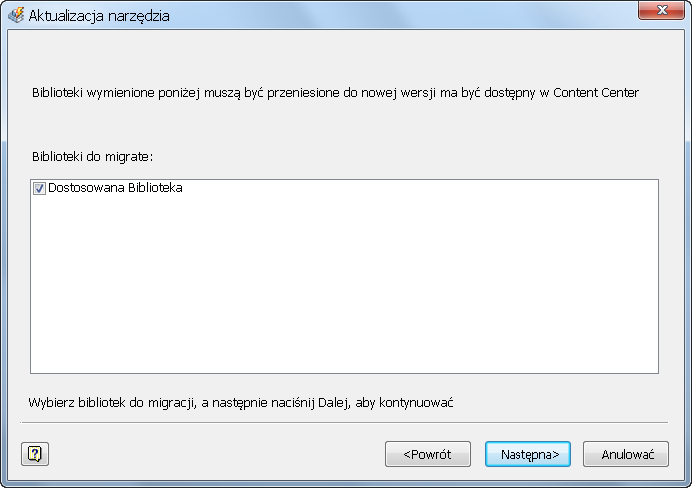692x488 pixels.
Task: Uncheck the Dostosowana Biblioteka checkbox
Action: pyautogui.click(x=39, y=188)
